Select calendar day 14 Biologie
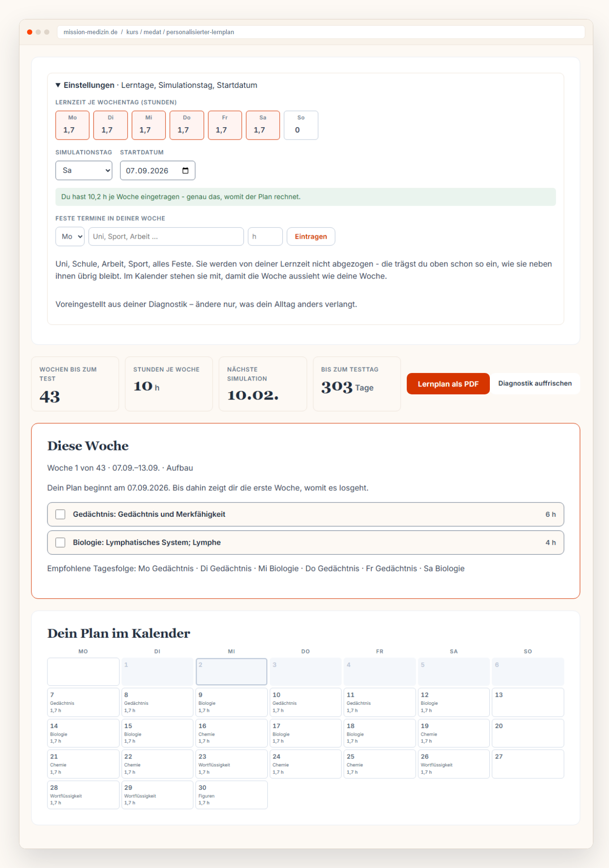 pyautogui.click(x=83, y=733)
